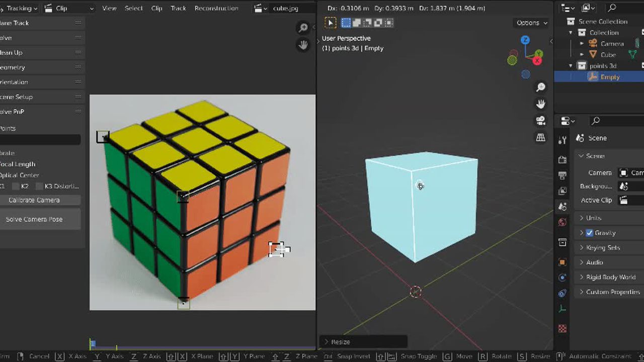Expand the Rigid Body World panel
Image resolution: width=644 pixels, height=362 pixels.
610,277
